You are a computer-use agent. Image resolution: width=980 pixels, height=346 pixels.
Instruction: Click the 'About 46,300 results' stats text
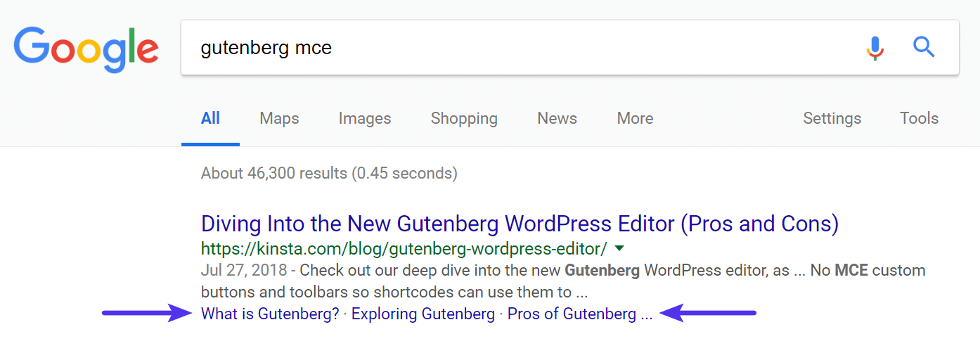coord(329,173)
